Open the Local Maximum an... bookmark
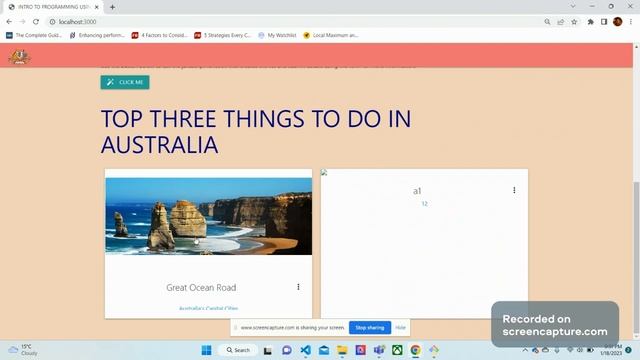The image size is (640, 360). point(331,36)
